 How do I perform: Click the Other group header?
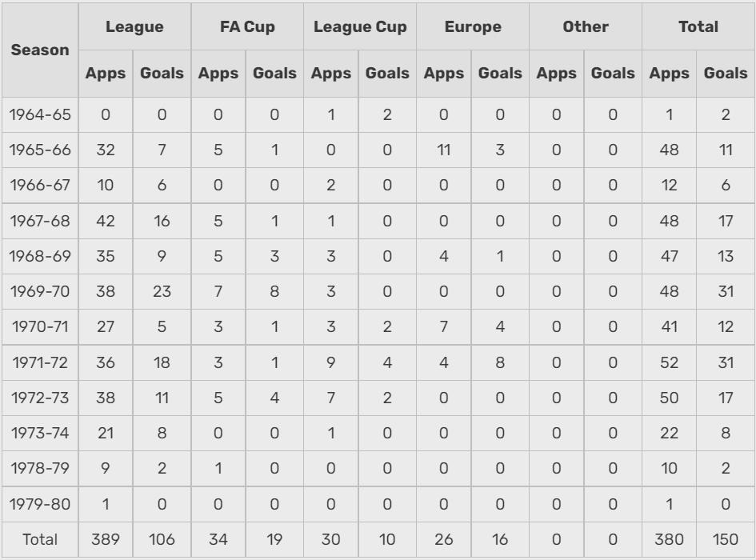point(586,26)
